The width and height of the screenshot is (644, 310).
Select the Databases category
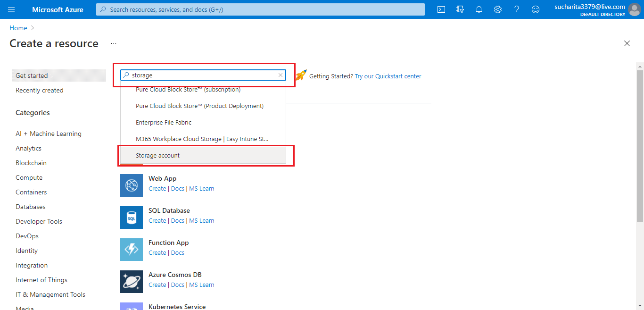31,207
